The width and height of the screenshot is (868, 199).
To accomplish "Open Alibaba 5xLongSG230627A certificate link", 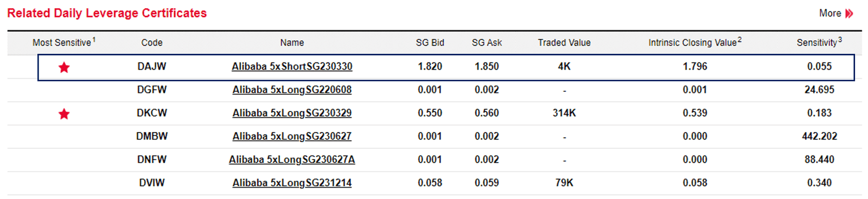I will tap(292, 160).
